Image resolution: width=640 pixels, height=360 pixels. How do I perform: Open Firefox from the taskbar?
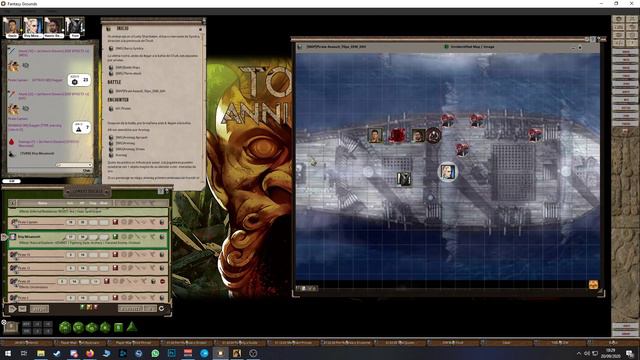coord(90,353)
